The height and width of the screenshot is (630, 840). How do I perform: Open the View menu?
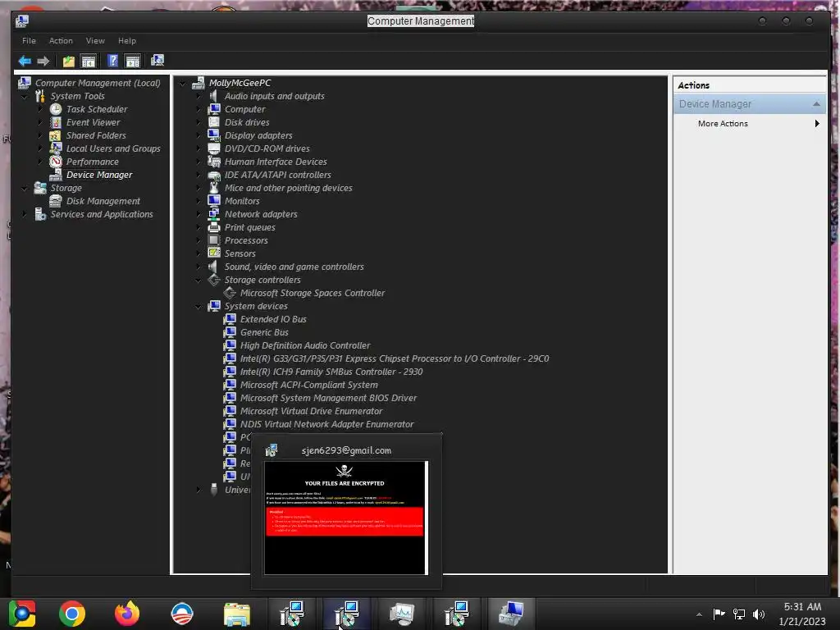[x=95, y=41]
